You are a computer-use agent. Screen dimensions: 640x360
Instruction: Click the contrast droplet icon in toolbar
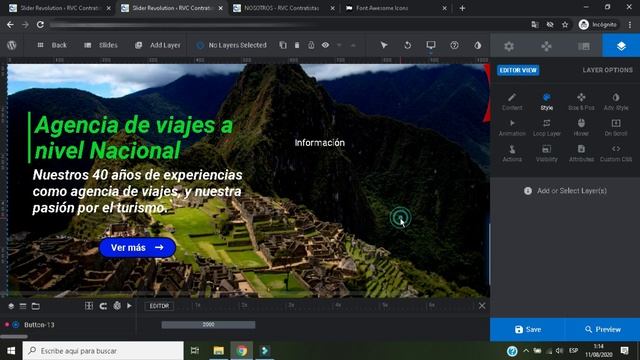click(478, 45)
